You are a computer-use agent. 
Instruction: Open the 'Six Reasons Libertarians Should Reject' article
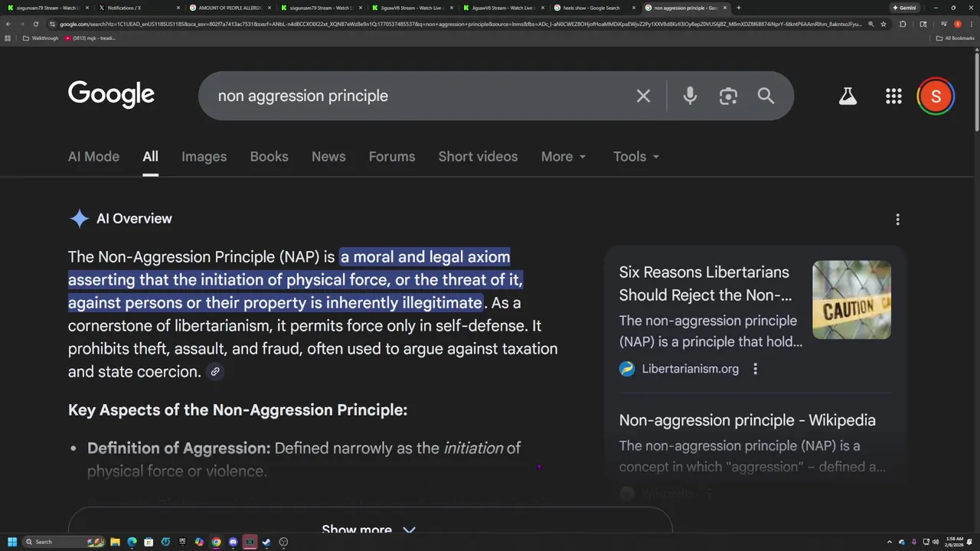click(705, 283)
